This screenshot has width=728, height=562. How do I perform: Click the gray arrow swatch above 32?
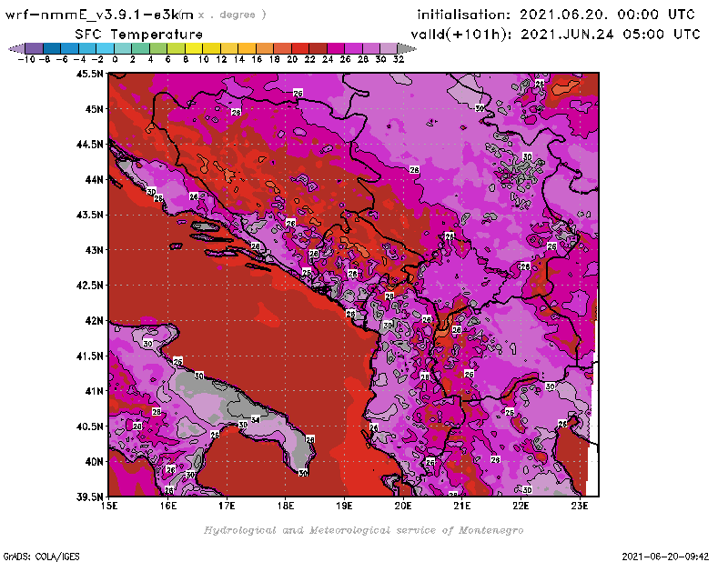click(x=407, y=48)
